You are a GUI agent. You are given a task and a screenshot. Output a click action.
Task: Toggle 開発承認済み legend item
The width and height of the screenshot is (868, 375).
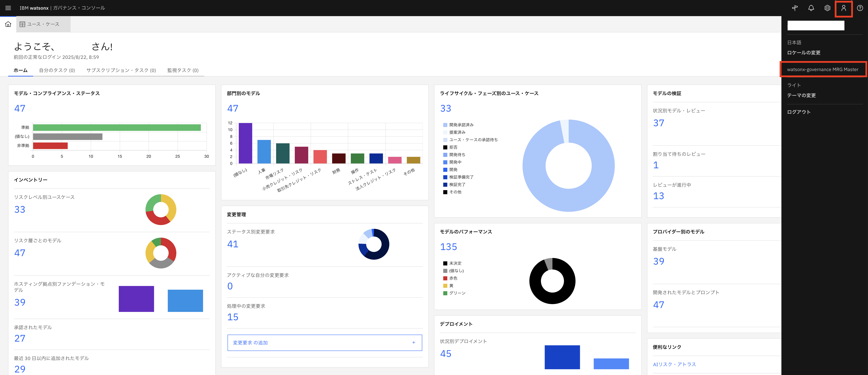(461, 125)
